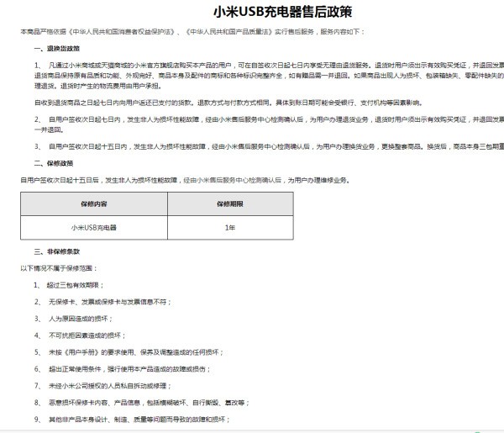Click the title 小米USB充电器售后政策
This screenshot has width=504, height=433.
[282, 12]
